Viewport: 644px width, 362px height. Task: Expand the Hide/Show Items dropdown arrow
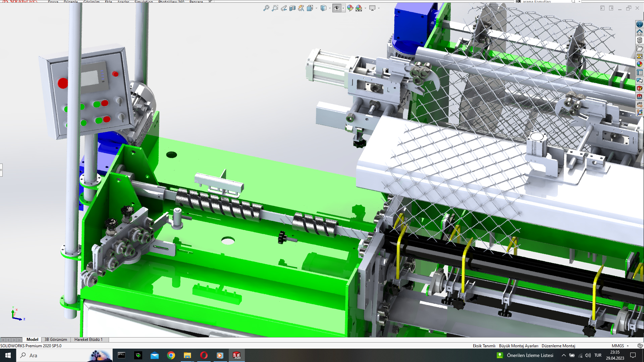343,8
